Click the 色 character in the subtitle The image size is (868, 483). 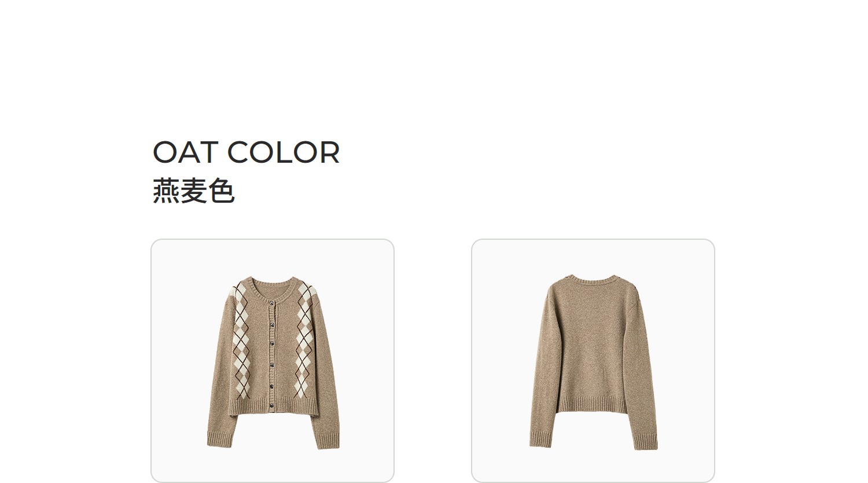coord(221,191)
